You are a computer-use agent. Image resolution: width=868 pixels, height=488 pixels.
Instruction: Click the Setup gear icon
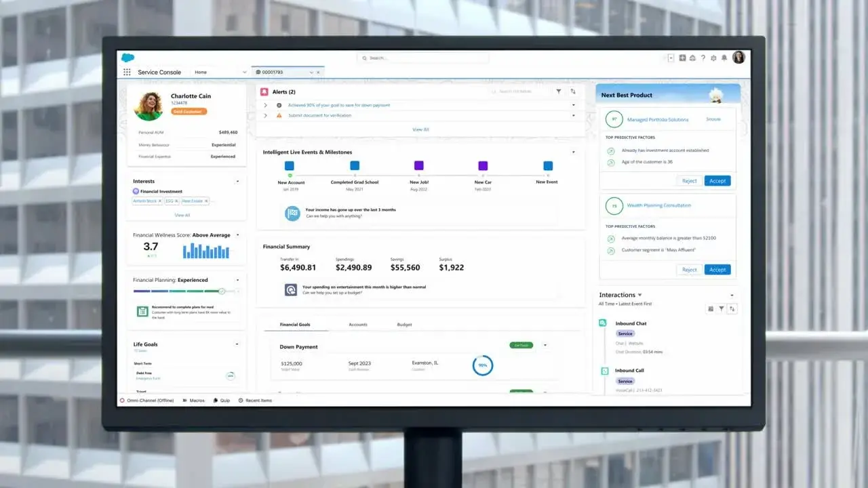[x=714, y=58]
